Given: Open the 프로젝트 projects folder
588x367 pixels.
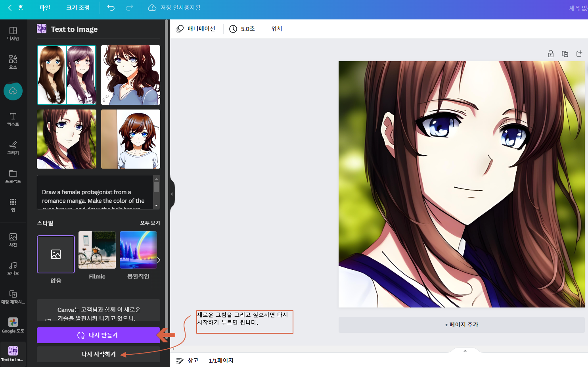Looking at the screenshot, I should pos(13,177).
